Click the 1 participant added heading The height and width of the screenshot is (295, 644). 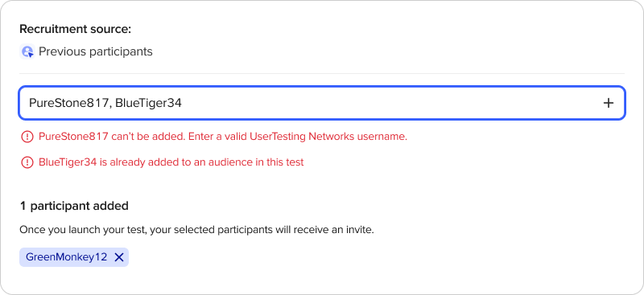[74, 206]
